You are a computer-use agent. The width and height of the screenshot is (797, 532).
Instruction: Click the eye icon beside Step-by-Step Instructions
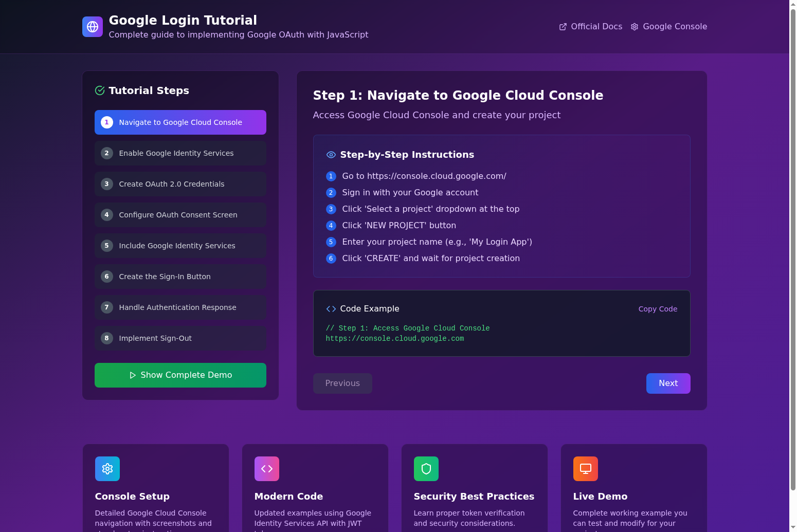(x=331, y=155)
